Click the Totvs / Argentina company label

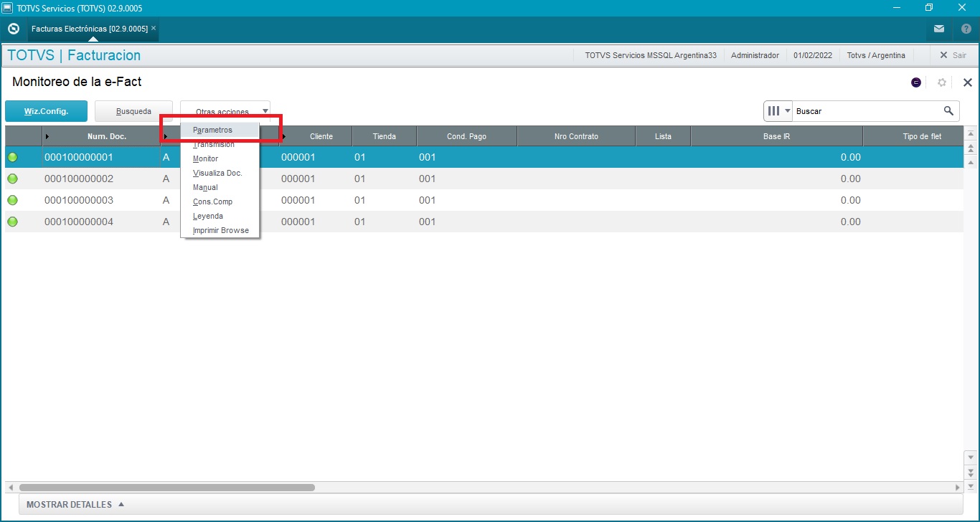876,55
